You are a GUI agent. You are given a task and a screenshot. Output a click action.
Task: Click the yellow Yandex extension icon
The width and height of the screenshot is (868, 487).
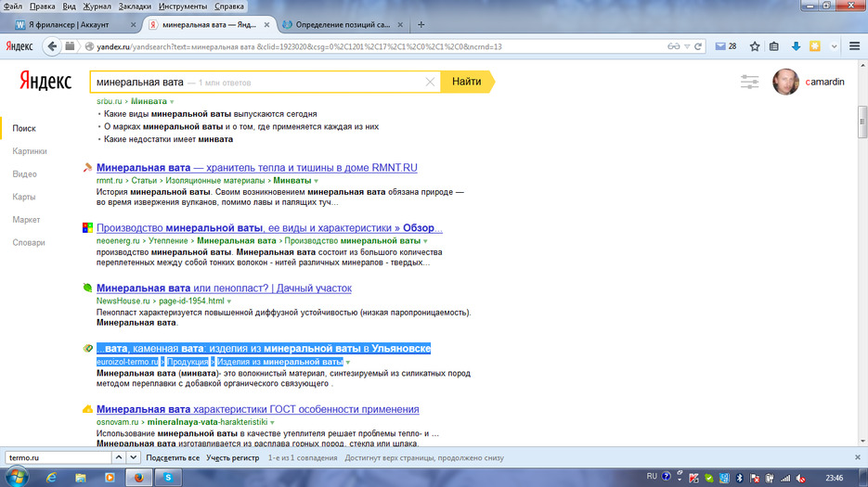[815, 46]
